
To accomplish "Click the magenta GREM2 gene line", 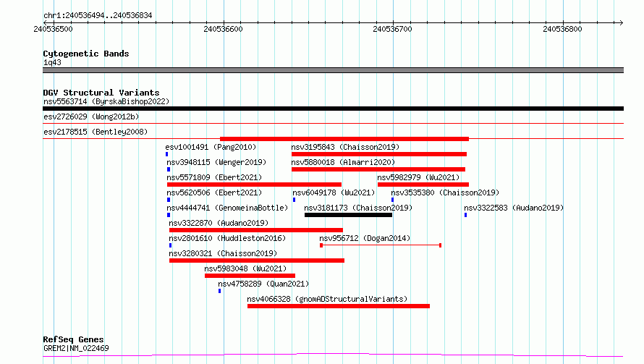I will [333, 355].
